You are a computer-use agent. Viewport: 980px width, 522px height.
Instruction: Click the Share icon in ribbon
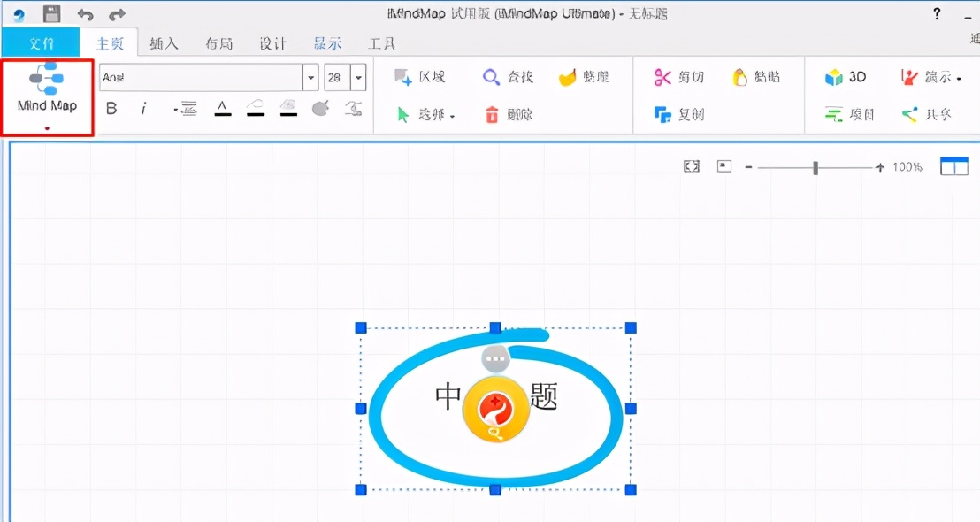(x=909, y=115)
